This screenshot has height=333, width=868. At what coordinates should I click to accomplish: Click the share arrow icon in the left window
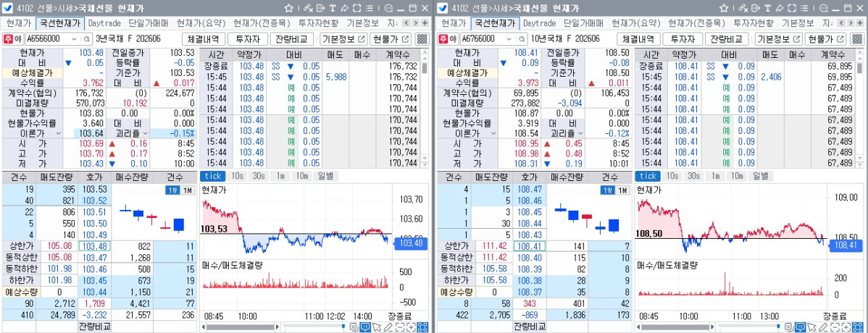(344, 8)
